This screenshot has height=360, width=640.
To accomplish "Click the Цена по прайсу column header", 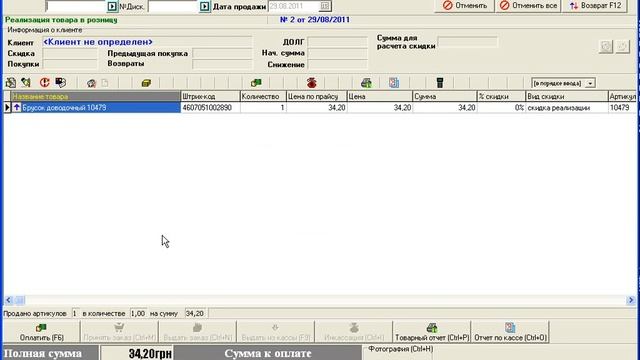I will [x=317, y=97].
